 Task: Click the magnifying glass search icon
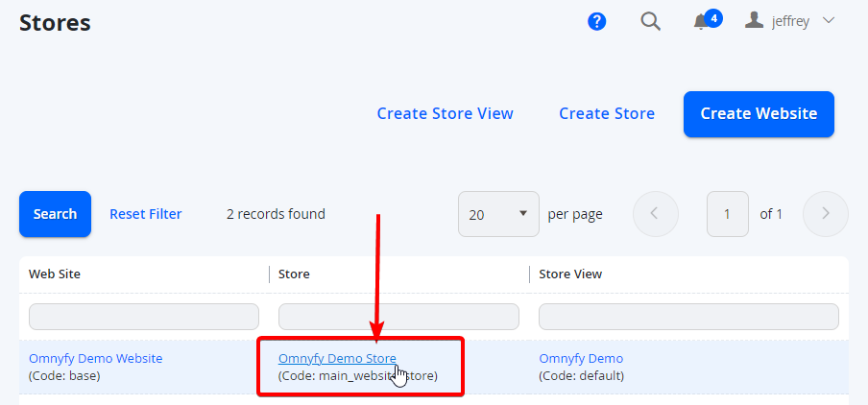650,21
